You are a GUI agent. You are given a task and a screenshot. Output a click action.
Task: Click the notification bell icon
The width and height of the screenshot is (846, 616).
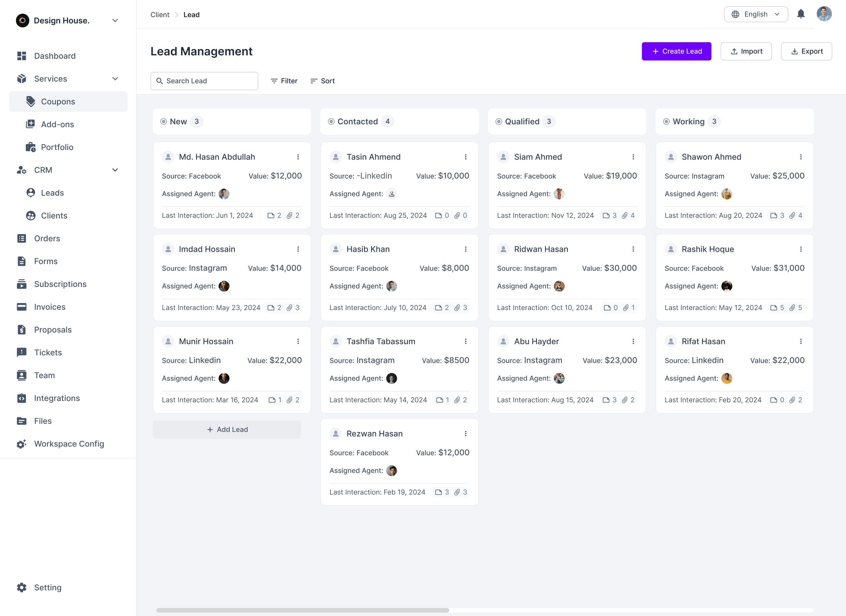click(801, 14)
